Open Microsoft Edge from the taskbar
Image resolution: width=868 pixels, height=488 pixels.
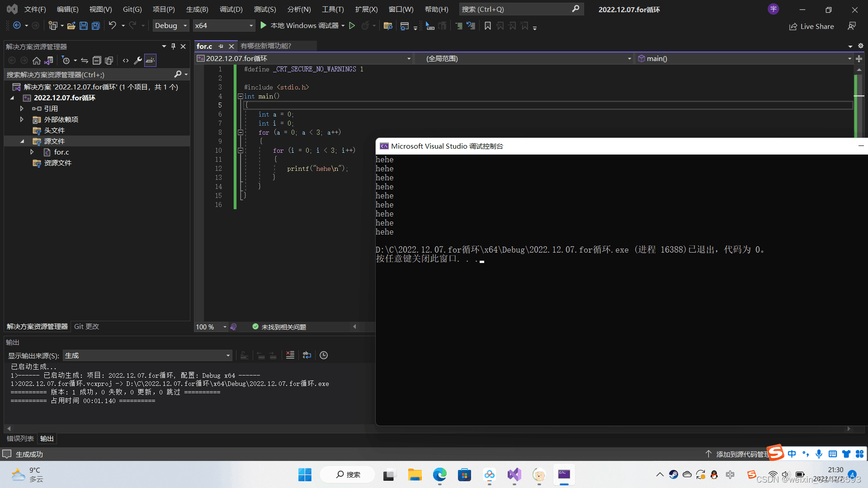439,474
